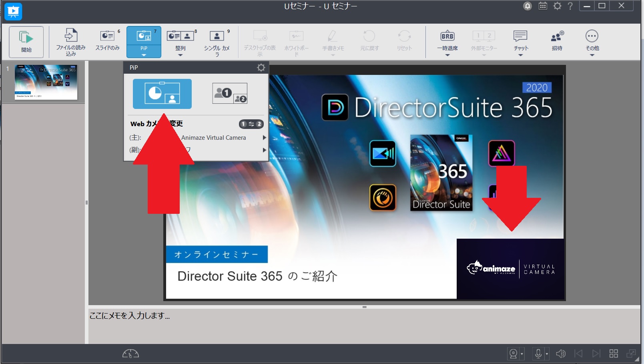644x364 pixels.
Task: Select slide 1 thumbnail
Action: [46, 82]
